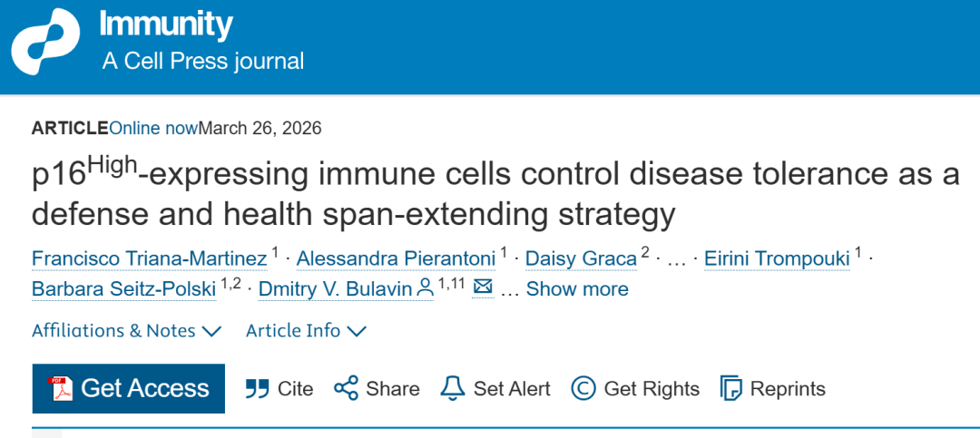Click Barbara Seitz-Polski author name
This screenshot has width=980, height=438.
point(122,289)
